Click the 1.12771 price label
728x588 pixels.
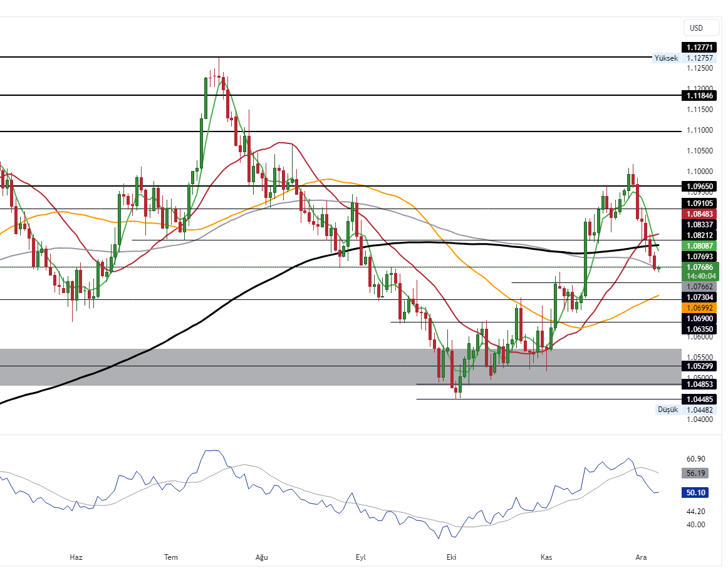(700, 48)
